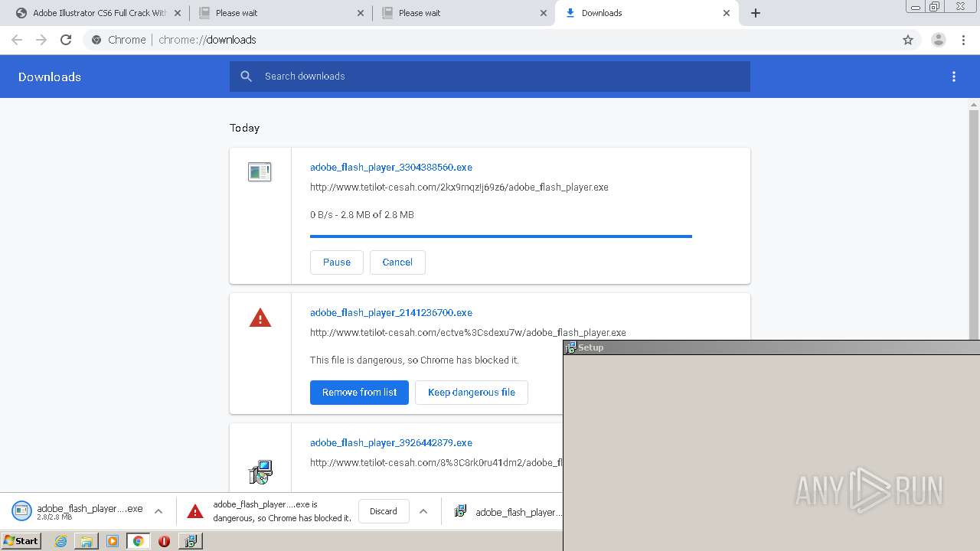Image resolution: width=980 pixels, height=551 pixels.
Task: Close the second Please wait tab
Action: [544, 13]
